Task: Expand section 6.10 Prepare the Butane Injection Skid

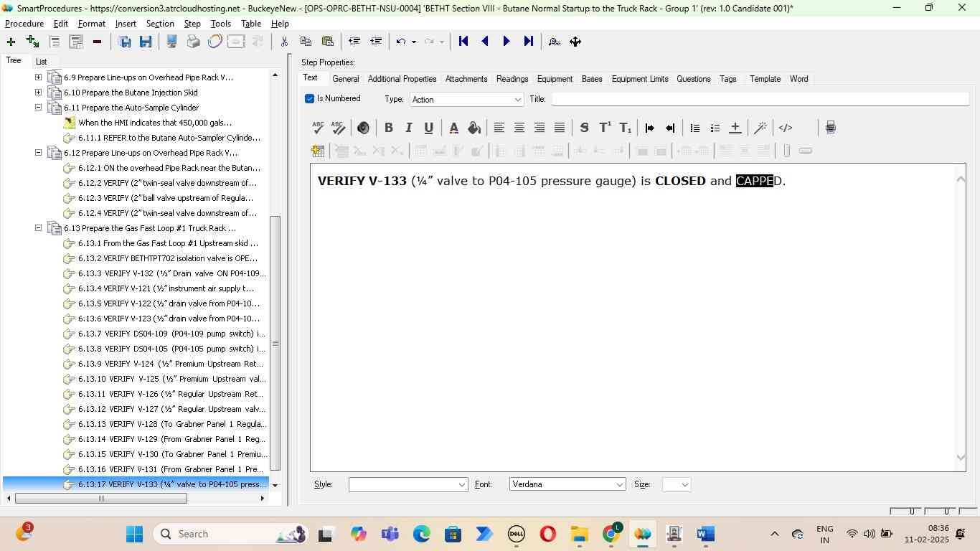Action: coord(38,93)
